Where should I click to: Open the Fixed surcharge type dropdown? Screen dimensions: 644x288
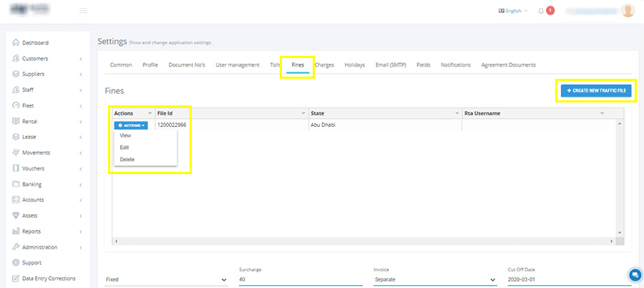[166, 279]
